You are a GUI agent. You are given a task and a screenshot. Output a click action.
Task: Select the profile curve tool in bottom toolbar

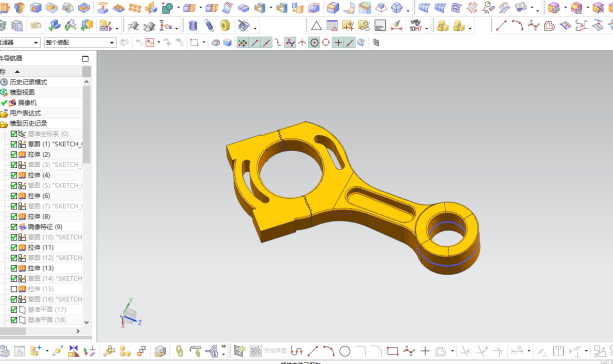click(x=297, y=351)
